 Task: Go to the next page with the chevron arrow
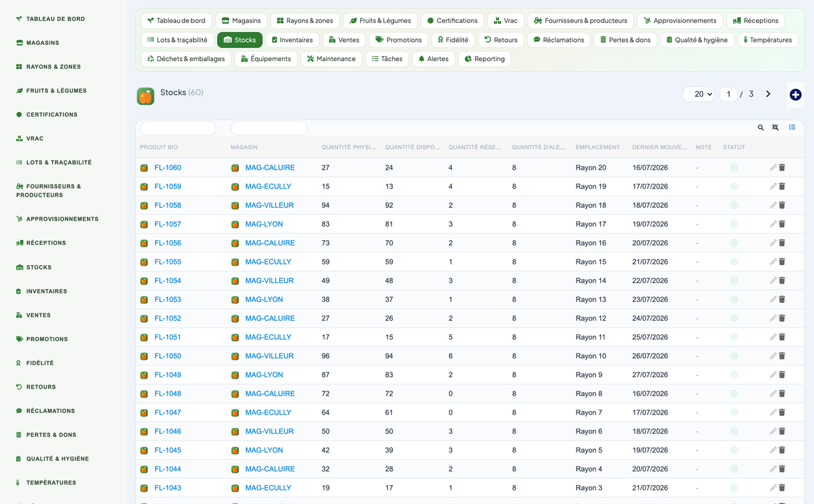pyautogui.click(x=768, y=94)
